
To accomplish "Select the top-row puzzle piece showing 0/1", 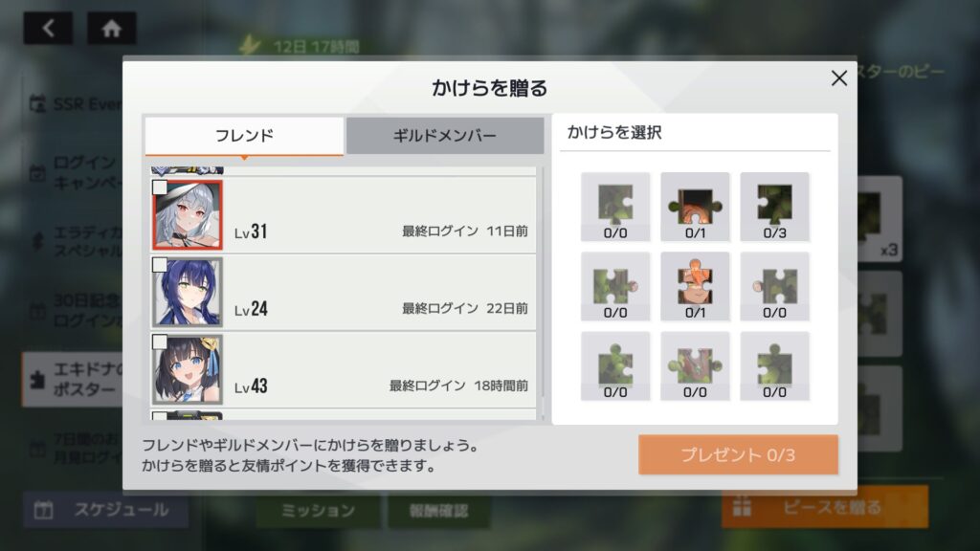I will coord(695,207).
